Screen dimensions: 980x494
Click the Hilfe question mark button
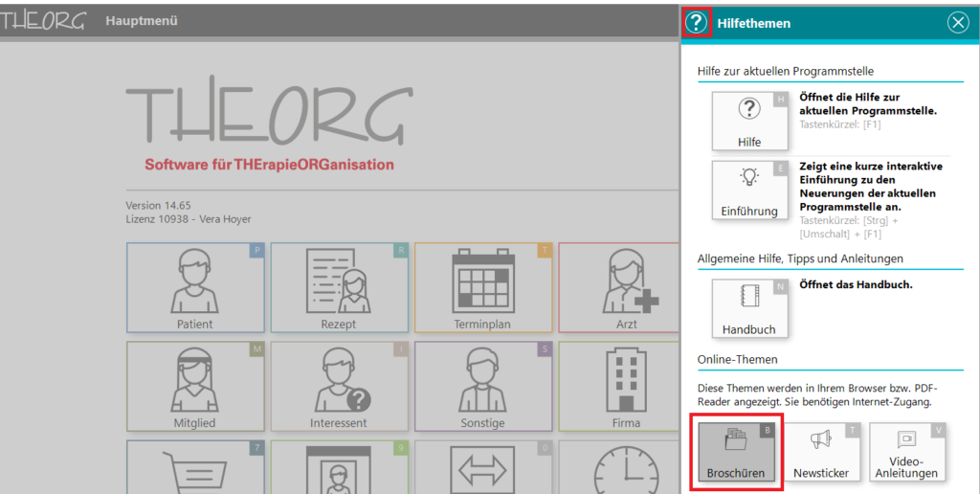pyautogui.click(x=749, y=121)
